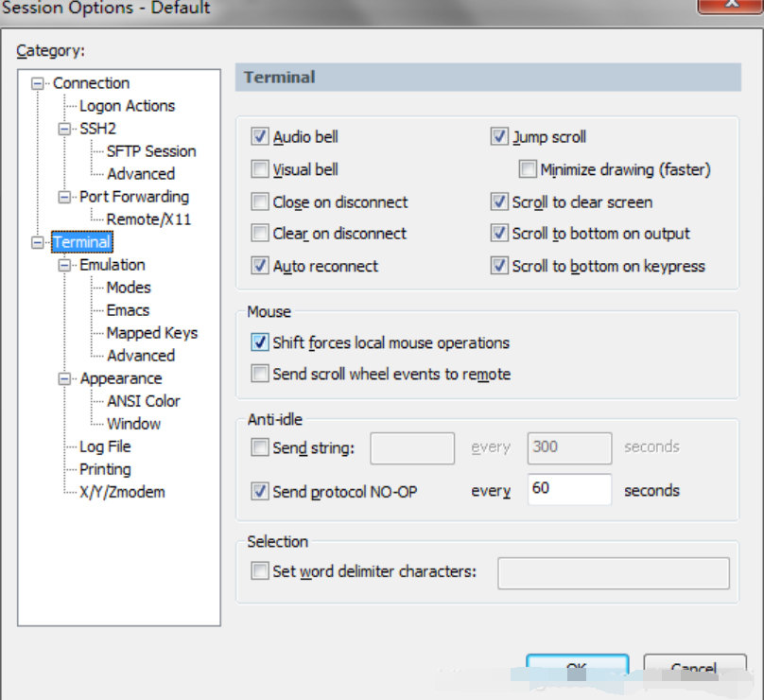The width and height of the screenshot is (764, 700).
Task: Enable Visual bell
Action: pos(260,169)
